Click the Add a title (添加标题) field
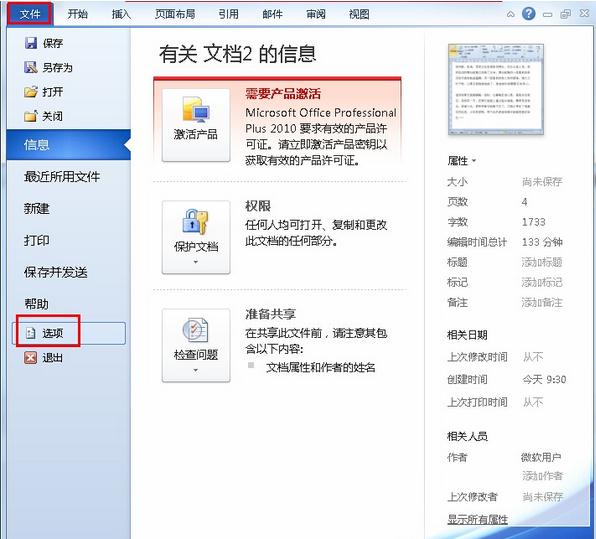This screenshot has width=596, height=539. [542, 262]
